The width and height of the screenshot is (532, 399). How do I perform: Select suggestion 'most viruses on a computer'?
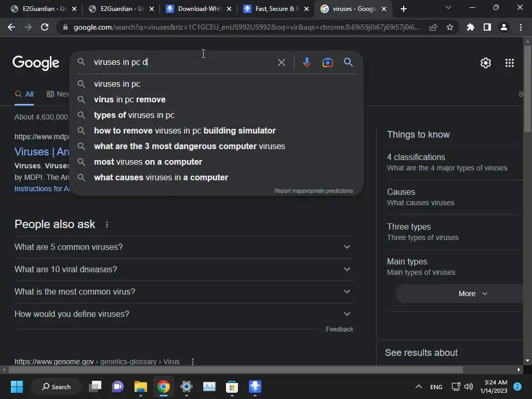tap(217, 162)
